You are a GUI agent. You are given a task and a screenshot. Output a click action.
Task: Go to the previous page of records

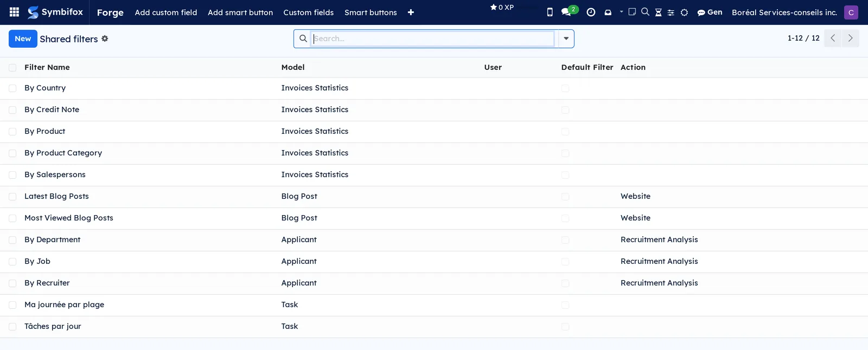(833, 38)
